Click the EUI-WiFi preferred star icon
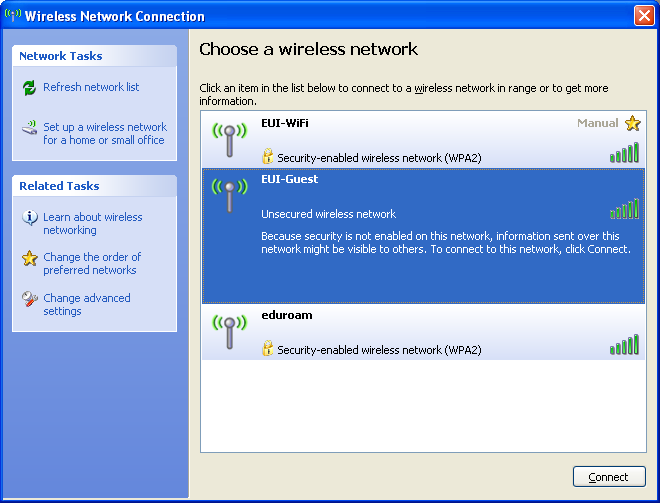The width and height of the screenshot is (660, 503). tap(632, 124)
